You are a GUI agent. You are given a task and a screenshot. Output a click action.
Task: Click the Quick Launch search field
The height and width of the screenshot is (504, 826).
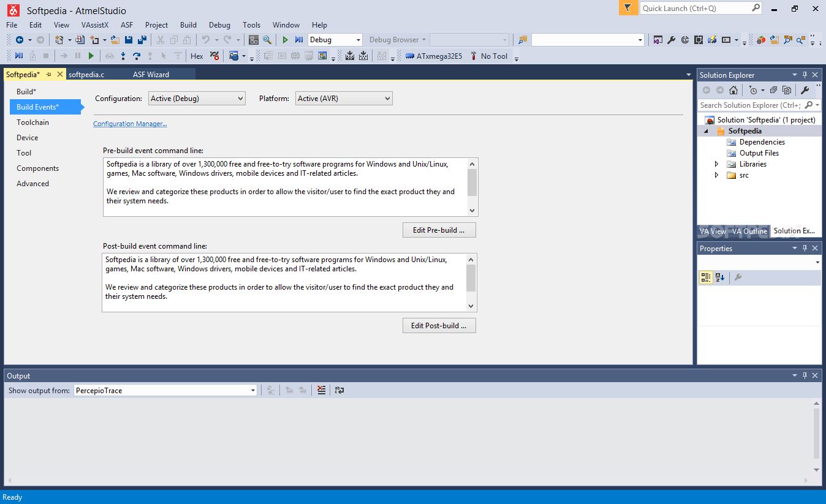coord(702,8)
